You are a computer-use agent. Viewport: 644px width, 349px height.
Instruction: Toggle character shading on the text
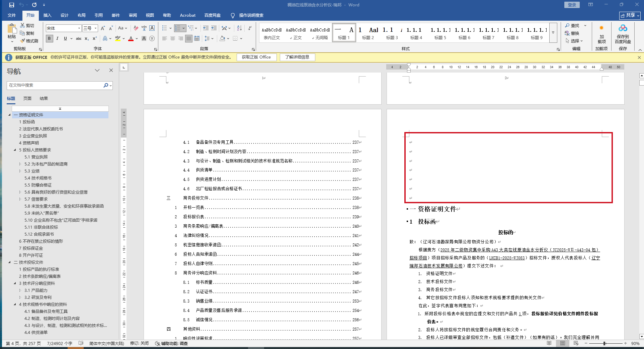click(x=144, y=39)
